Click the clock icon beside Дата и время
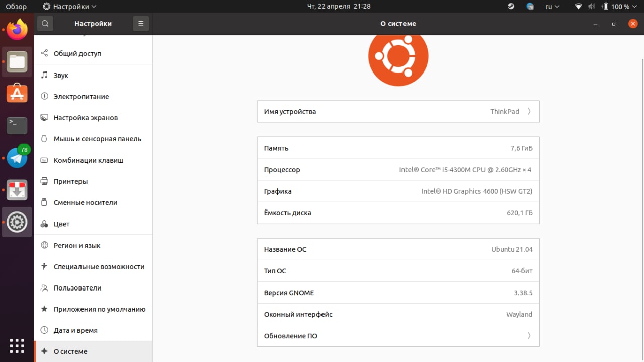Viewport: 644px width, 362px height. pyautogui.click(x=44, y=330)
